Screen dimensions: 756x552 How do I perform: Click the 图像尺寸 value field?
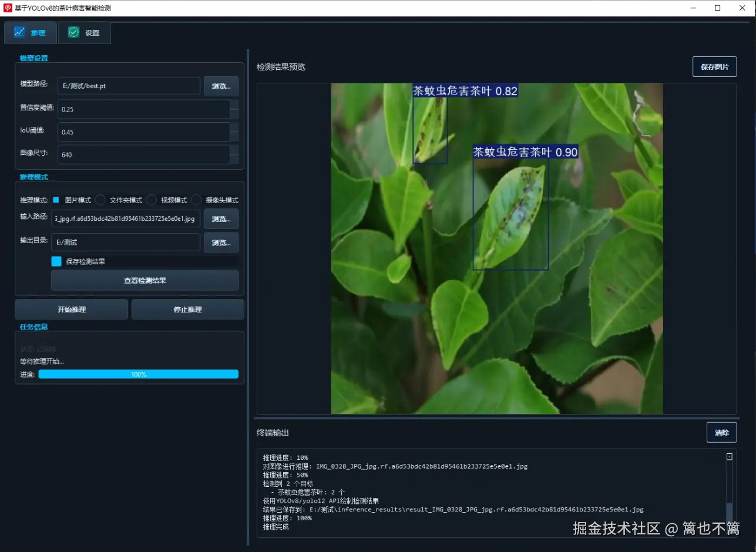[x=143, y=154]
